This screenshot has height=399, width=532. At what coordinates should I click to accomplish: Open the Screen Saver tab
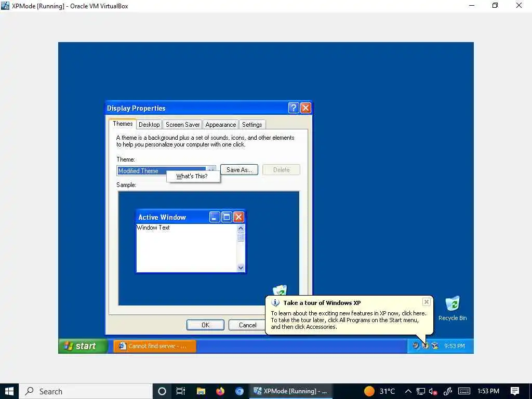[182, 125]
